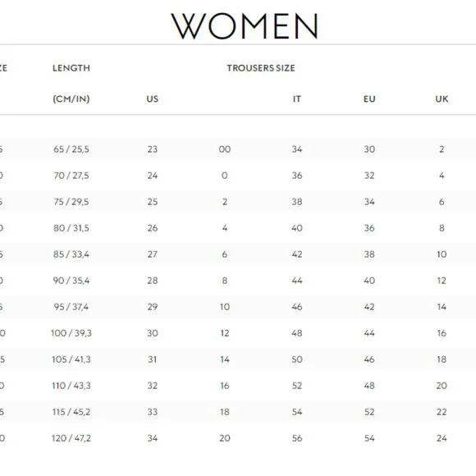Select the IT size 56 cell
The height and width of the screenshot is (476, 476).
click(x=297, y=438)
